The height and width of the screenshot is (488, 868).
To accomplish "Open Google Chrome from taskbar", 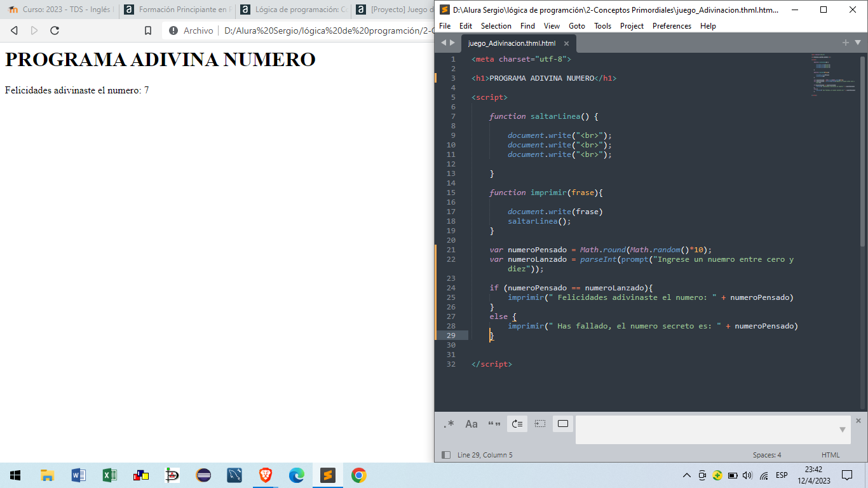I will coord(359,475).
